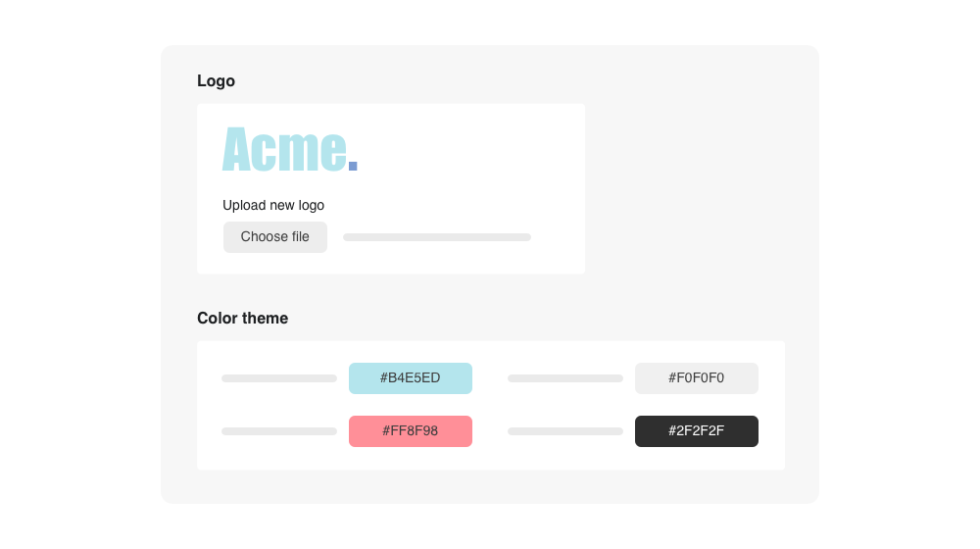
Task: Click the file name bar beside Choose file
Action: click(x=436, y=237)
